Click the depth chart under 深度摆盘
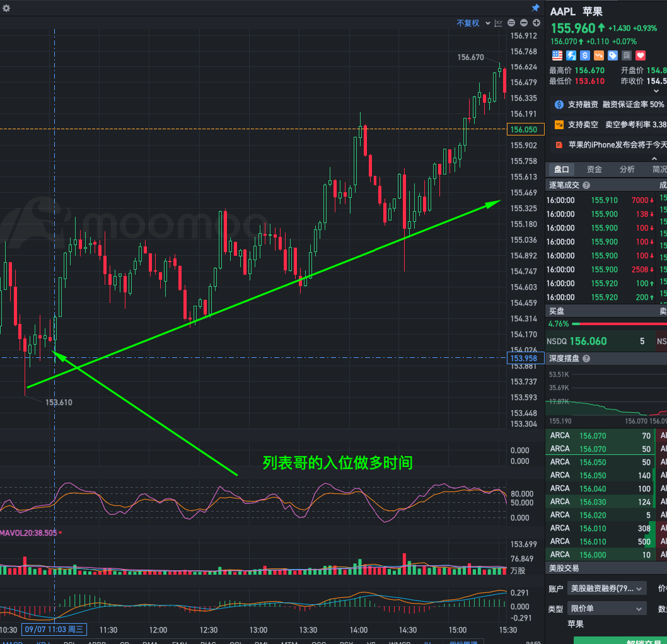 click(606, 394)
